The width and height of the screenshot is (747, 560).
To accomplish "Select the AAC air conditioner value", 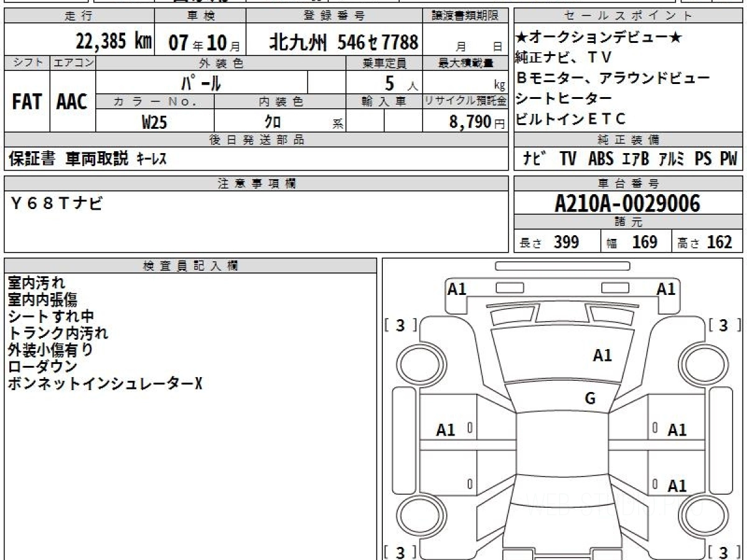I will [72, 101].
